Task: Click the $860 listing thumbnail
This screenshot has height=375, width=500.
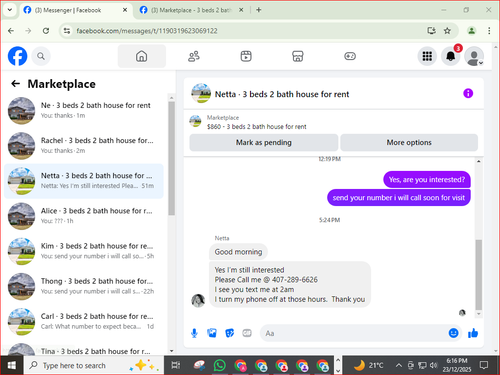Action: pyautogui.click(x=195, y=121)
